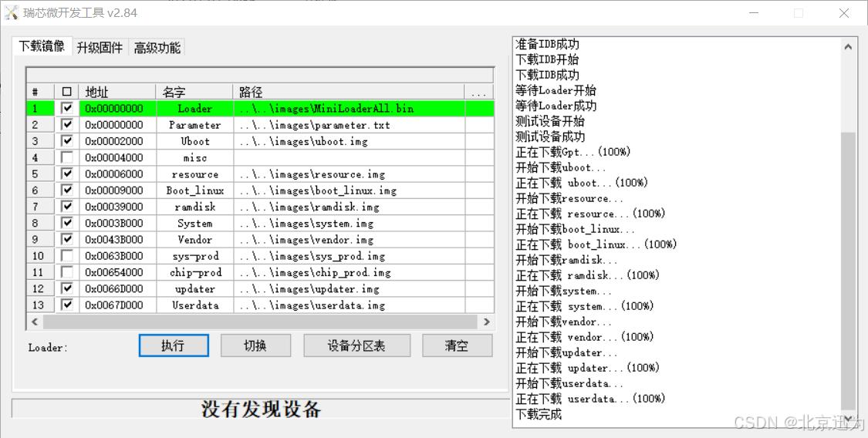Screen dimensions: 868x438
Task: Close the 瑞芯微开发工具 window
Action: click(844, 12)
